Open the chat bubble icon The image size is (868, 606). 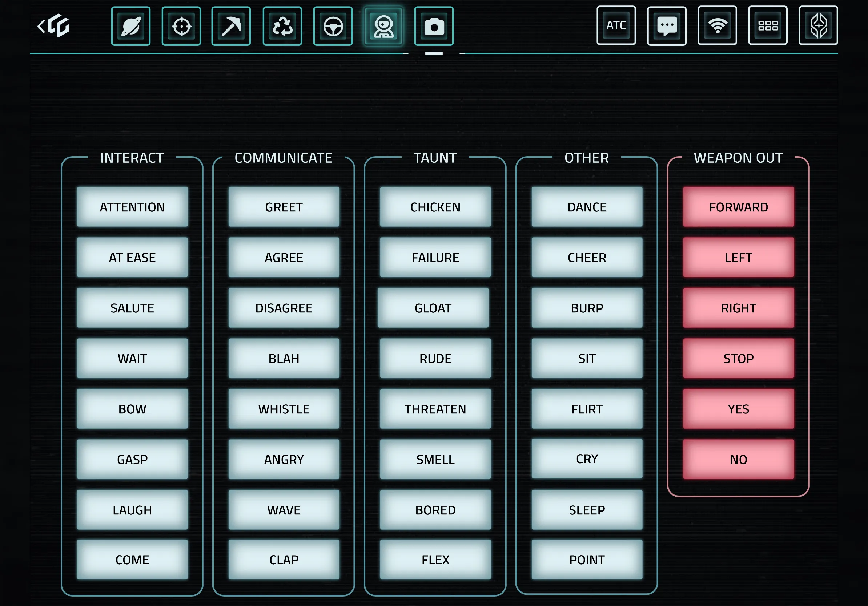pyautogui.click(x=667, y=25)
